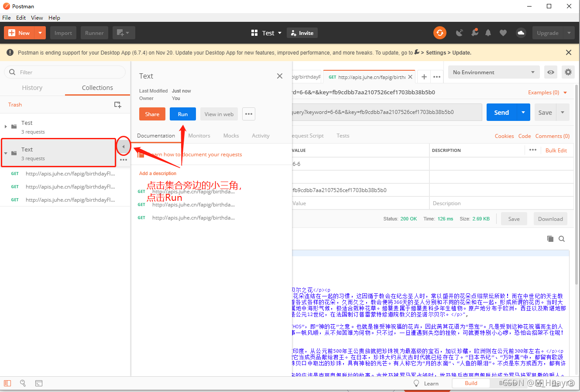
Task: Open the Edit menu
Action: click(x=21, y=18)
